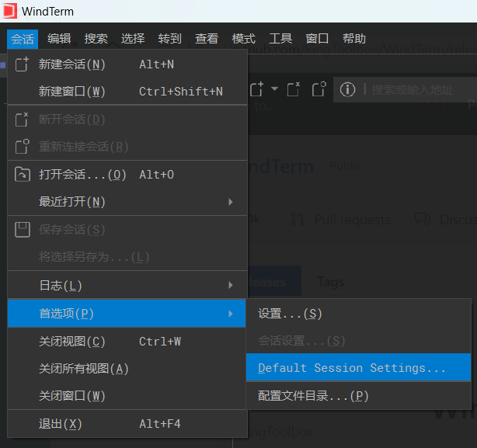Choose 打开会话...(O) menu entry
Viewport: 477px width, 448px height.
tap(127, 175)
